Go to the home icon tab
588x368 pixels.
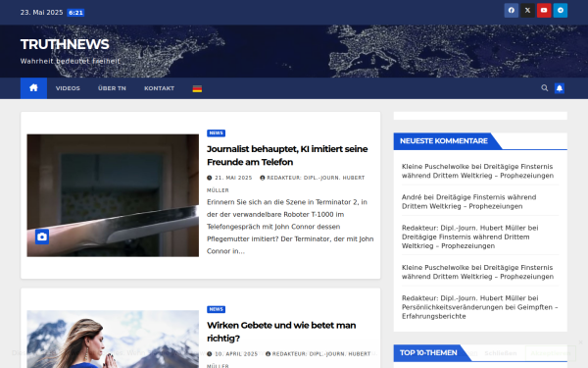pyautogui.click(x=33, y=88)
